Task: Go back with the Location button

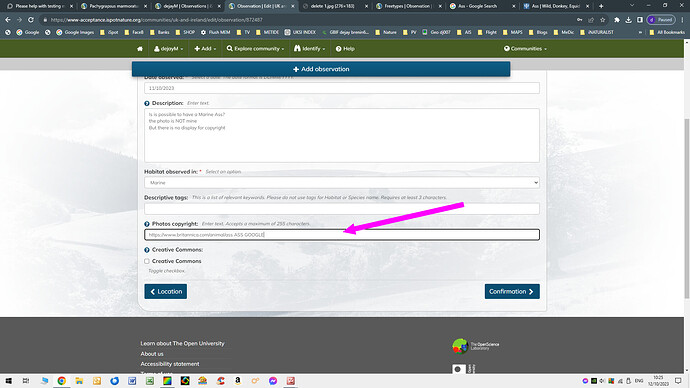Action: (x=165, y=291)
